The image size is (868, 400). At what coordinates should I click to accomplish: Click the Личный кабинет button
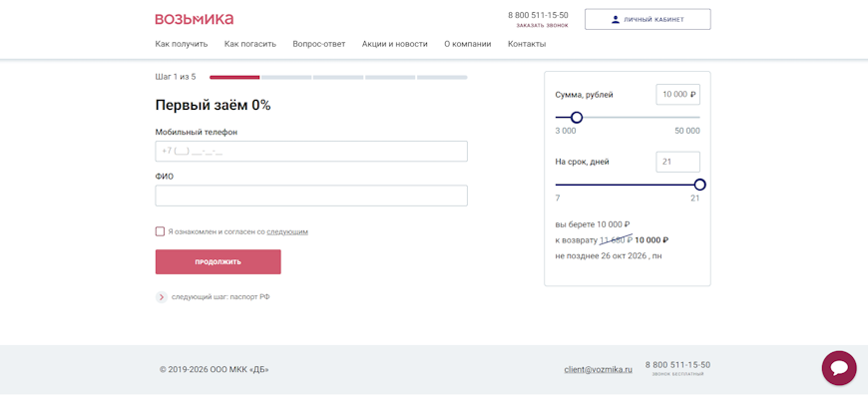(x=648, y=19)
